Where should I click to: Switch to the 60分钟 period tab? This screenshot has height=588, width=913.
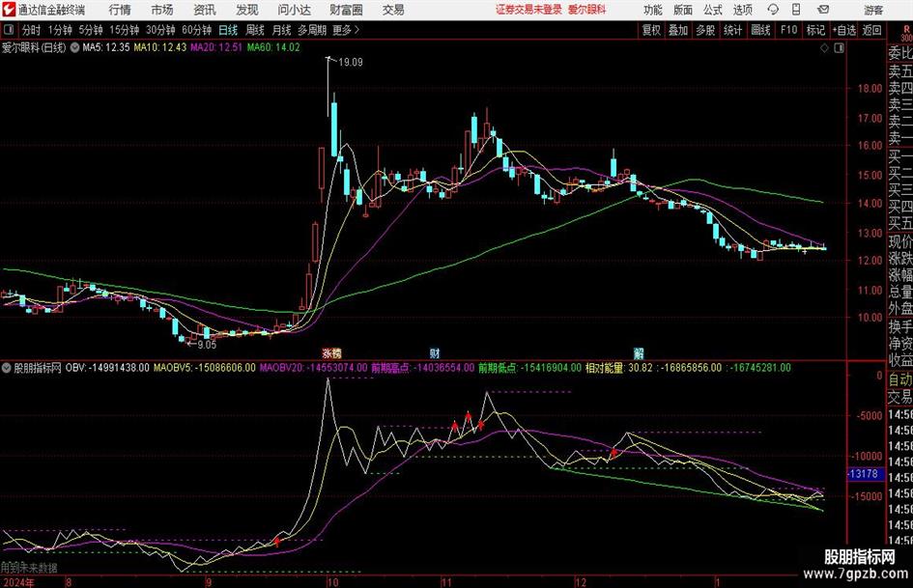tap(196, 30)
